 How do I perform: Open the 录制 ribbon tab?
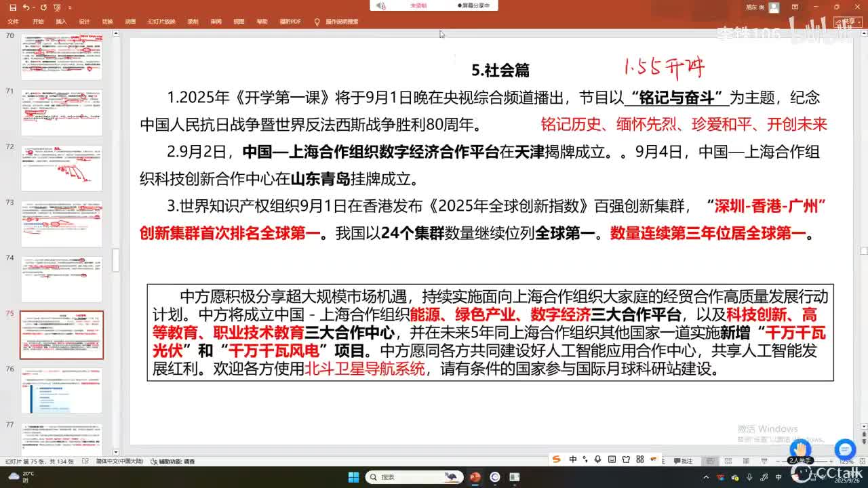point(193,22)
